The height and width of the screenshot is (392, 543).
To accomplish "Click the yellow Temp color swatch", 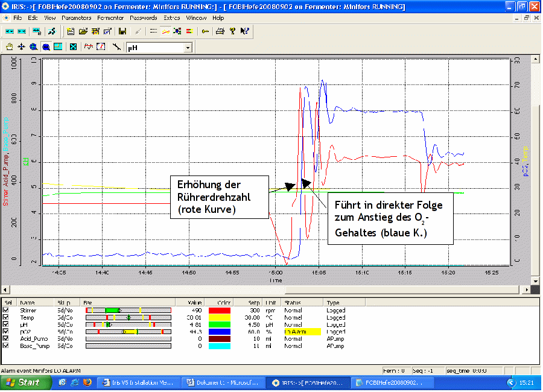I will 220,318.
